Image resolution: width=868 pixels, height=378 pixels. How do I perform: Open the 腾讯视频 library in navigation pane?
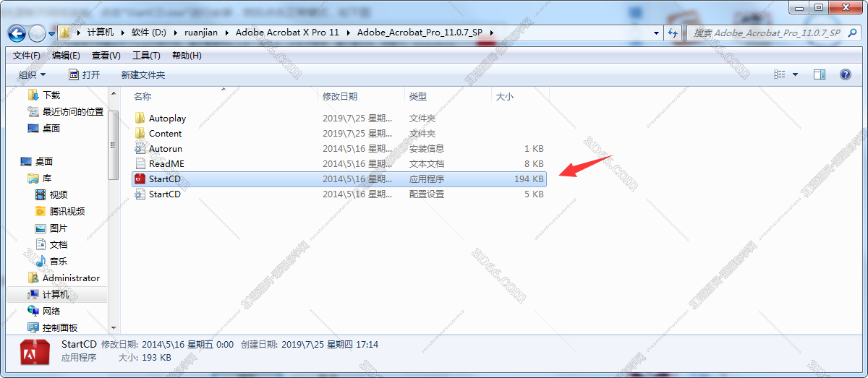(x=67, y=211)
